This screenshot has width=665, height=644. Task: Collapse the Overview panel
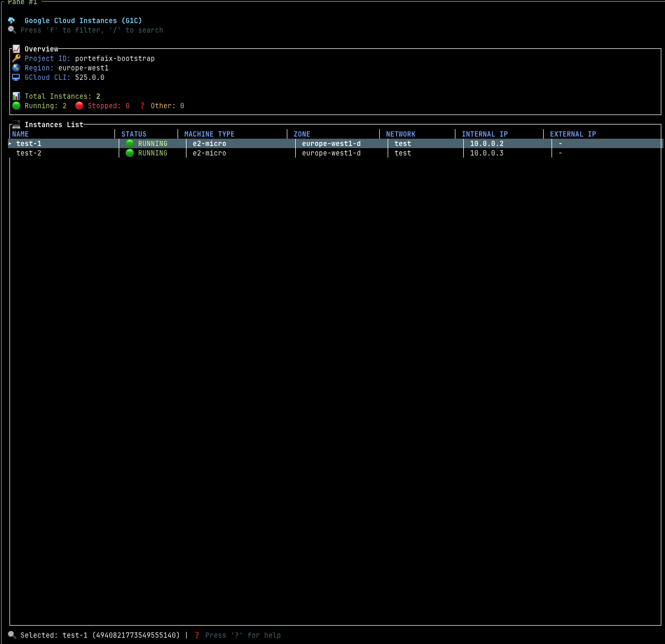41,48
